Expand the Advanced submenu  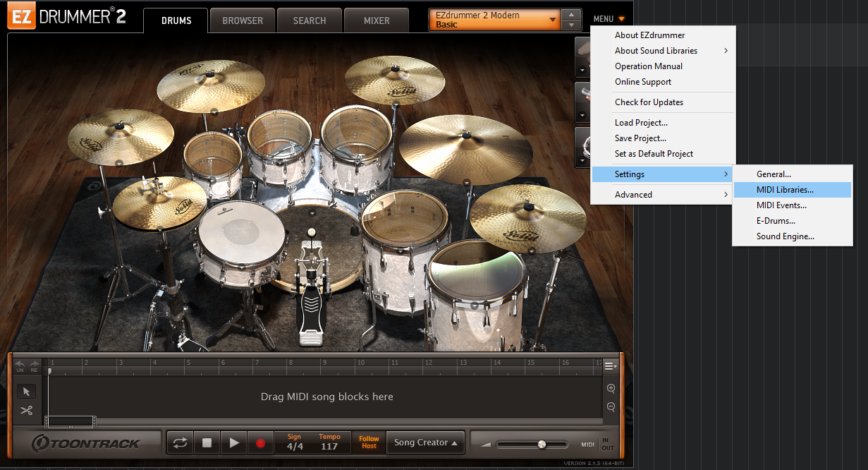pos(662,195)
